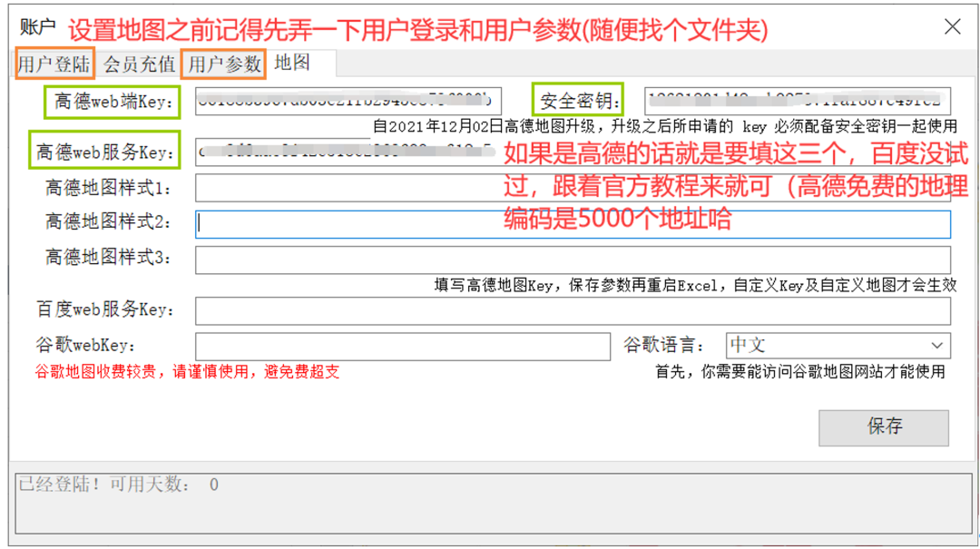Click the 谷歌webKey input field
980x549 pixels.
coord(403,347)
